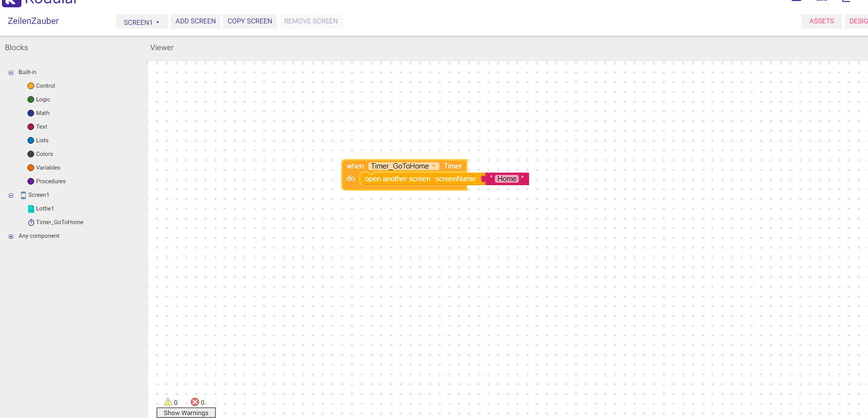Screen dimensions: 868x418
Task: Collapse the Built-in tree section
Action: (x=11, y=73)
